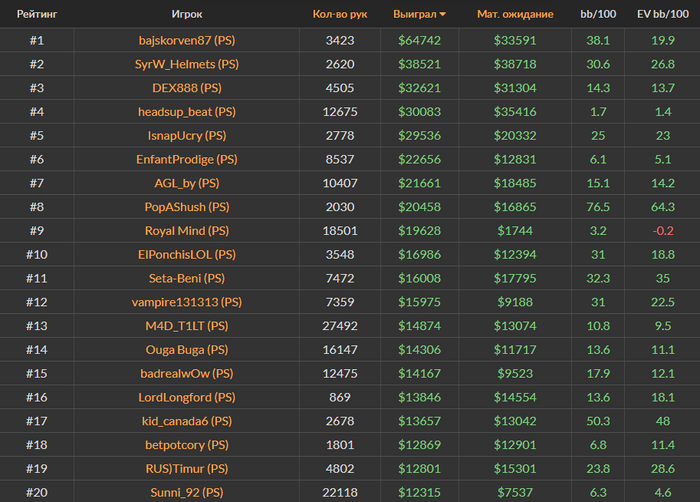
Task: Open RUS)Timur (PS) player page
Action: (187, 468)
